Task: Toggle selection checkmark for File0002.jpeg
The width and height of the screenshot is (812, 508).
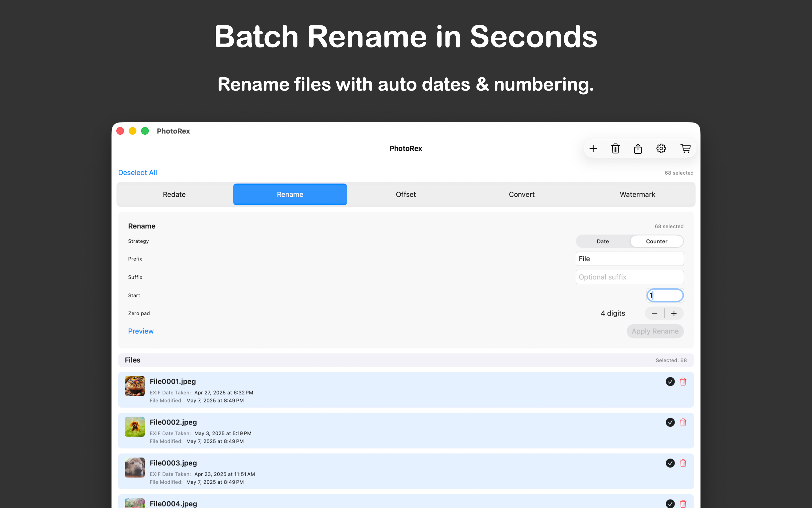Action: click(670, 422)
